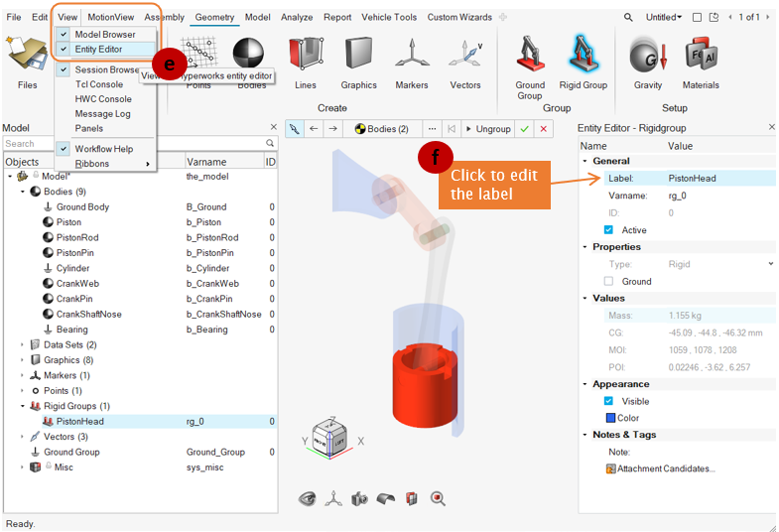Viewport: 779px width, 532px height.
Task: Enable the Ground checkbox
Action: 608,281
